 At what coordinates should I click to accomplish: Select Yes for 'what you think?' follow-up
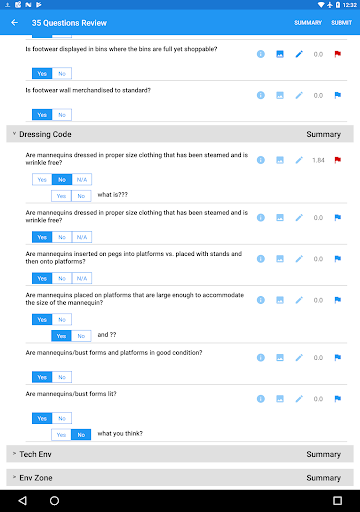tap(61, 435)
